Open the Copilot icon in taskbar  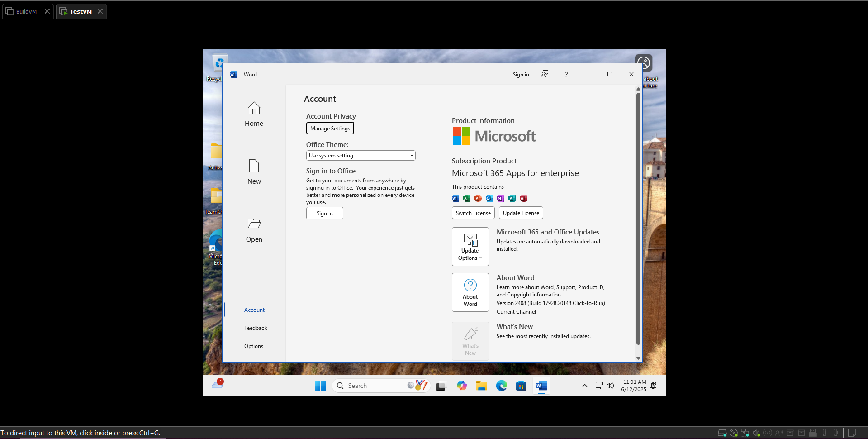coord(461,386)
